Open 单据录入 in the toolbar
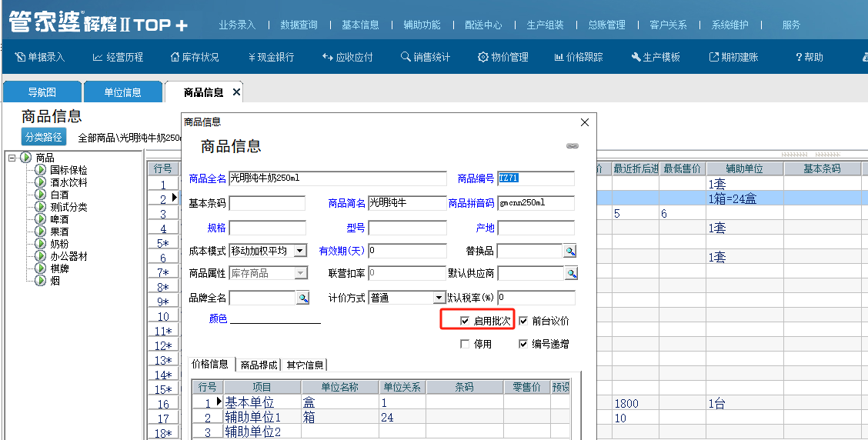Image resolution: width=868 pixels, height=440 pixels. tap(39, 57)
